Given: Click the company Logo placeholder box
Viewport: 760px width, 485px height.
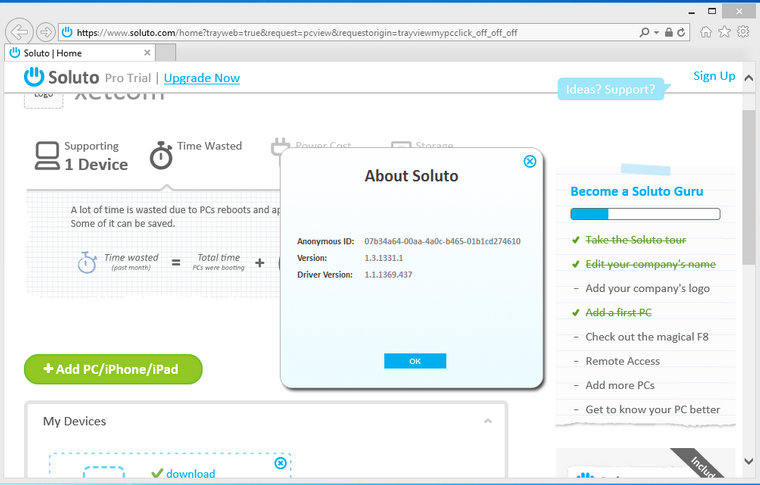Looking at the screenshot, I should pos(44,100).
